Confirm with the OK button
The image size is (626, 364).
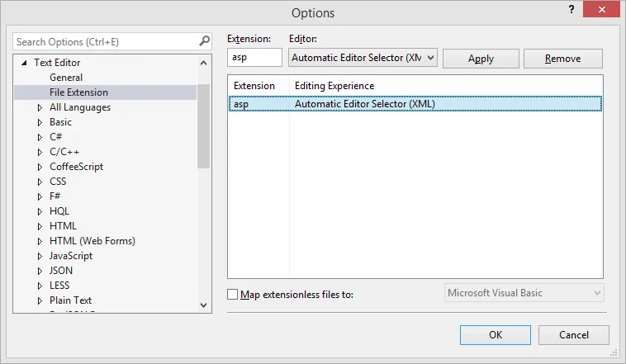coord(496,334)
